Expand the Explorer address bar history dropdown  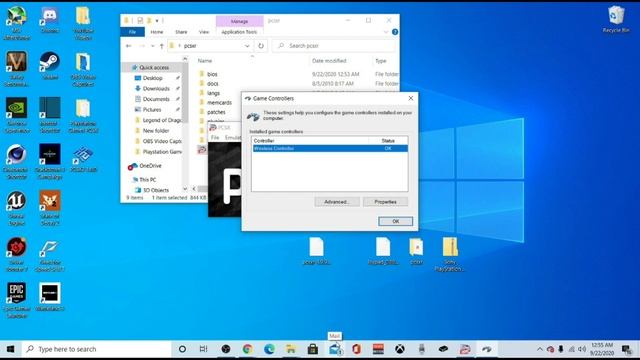coord(247,46)
